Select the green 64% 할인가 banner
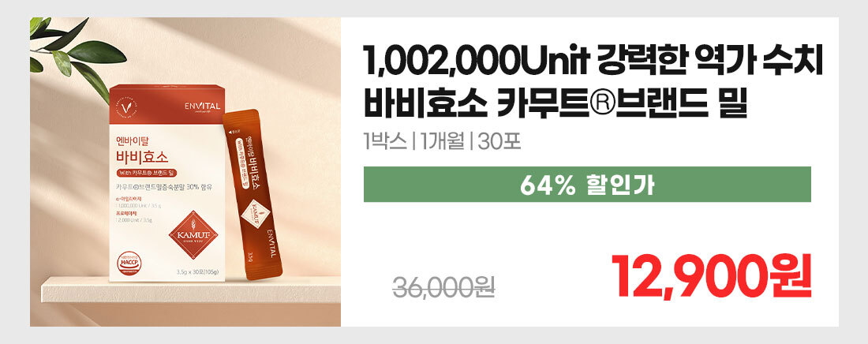 [587, 185]
